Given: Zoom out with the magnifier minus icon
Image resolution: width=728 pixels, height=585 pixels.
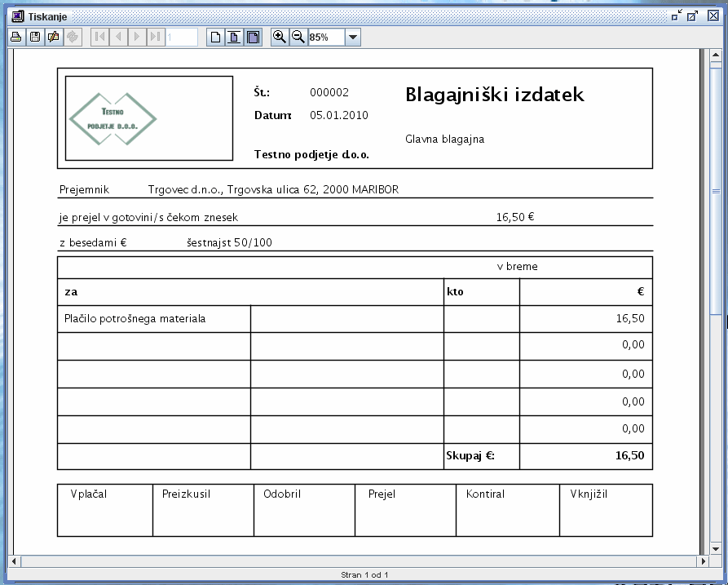Looking at the screenshot, I should click(298, 37).
